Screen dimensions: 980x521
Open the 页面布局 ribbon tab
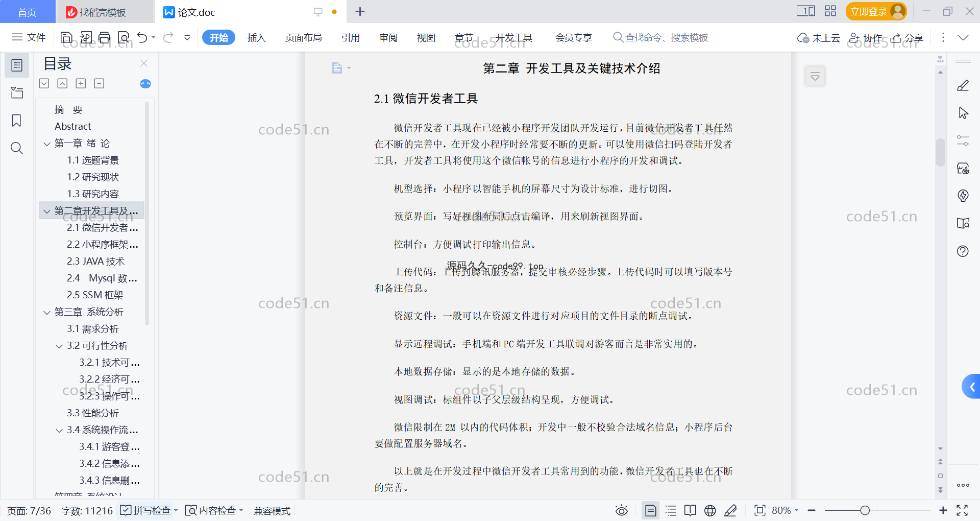pyautogui.click(x=303, y=37)
